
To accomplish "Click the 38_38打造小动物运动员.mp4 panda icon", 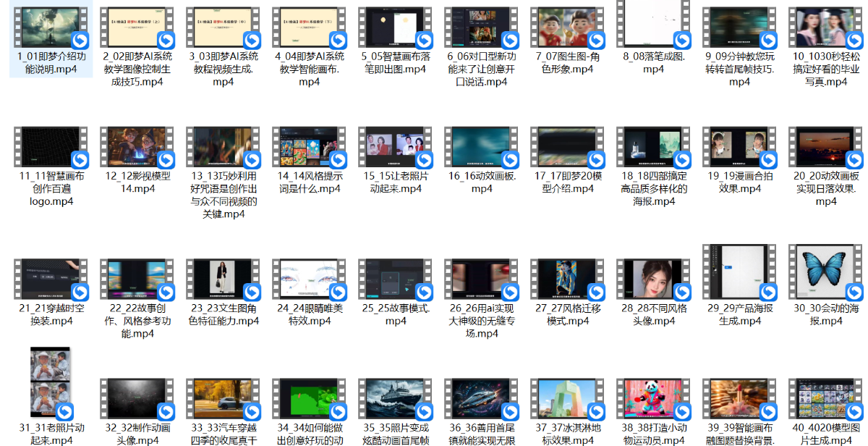I will pyautogui.click(x=653, y=399).
